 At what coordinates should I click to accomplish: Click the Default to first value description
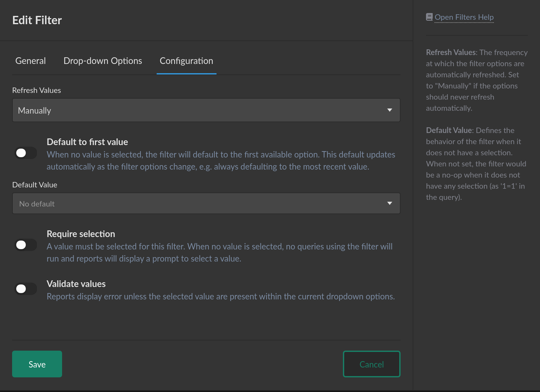(221, 161)
